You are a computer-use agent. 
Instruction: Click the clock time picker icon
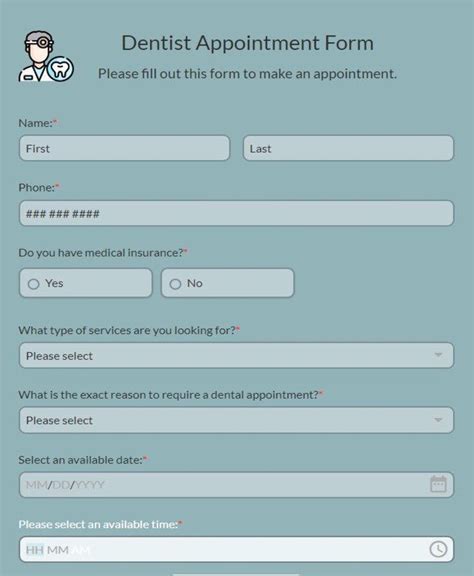pos(438,549)
